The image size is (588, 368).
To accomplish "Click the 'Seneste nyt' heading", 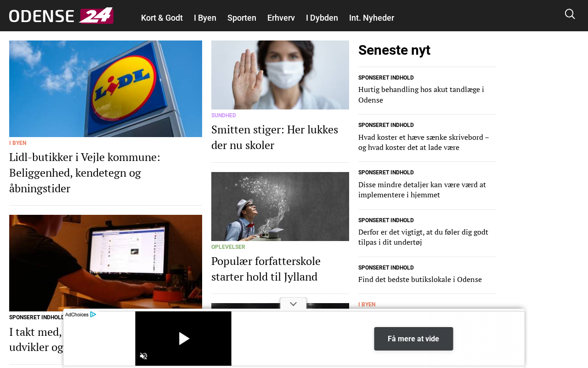I will 394,50.
